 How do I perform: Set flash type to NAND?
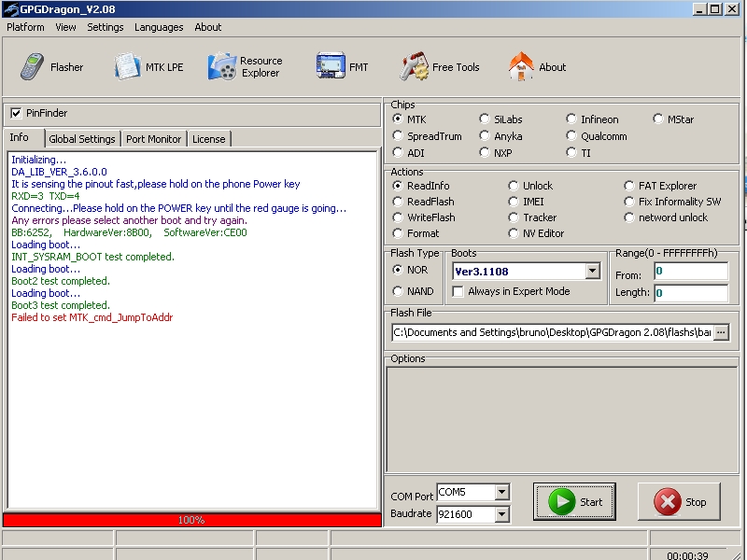pos(398,291)
